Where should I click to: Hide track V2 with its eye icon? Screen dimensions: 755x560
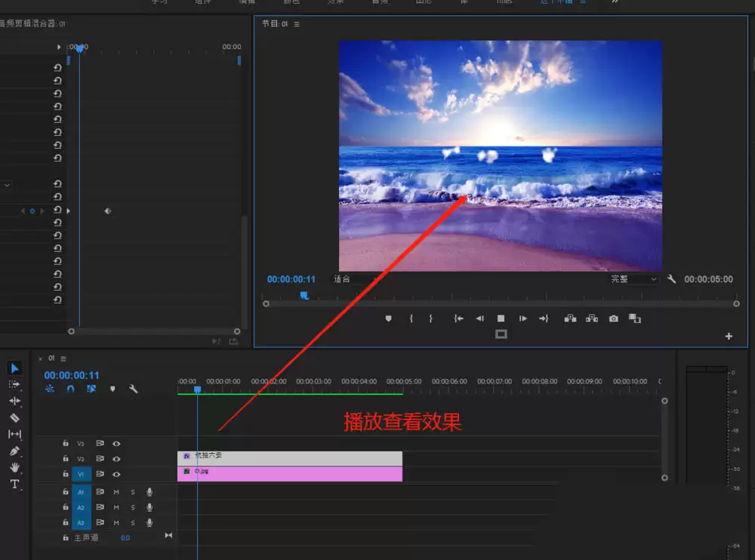[116, 459]
